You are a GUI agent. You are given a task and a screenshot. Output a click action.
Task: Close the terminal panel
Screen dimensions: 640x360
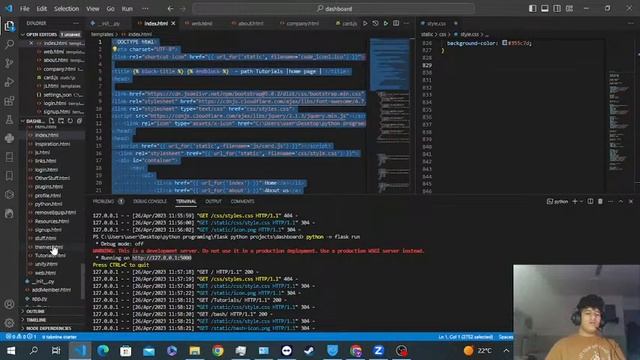click(631, 201)
